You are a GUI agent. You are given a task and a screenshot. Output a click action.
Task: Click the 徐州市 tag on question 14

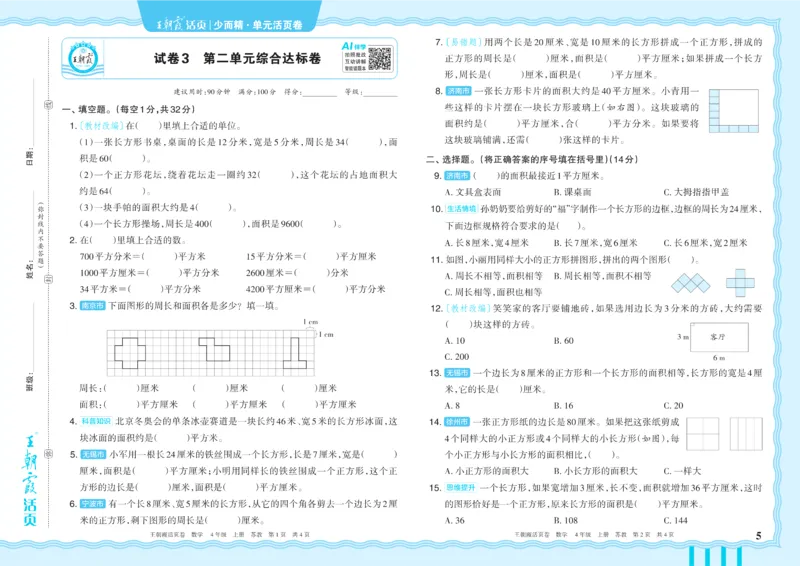tap(457, 422)
